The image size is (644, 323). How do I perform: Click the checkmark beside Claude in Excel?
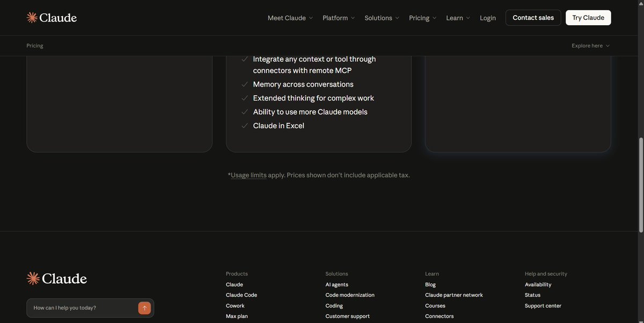pos(245,126)
